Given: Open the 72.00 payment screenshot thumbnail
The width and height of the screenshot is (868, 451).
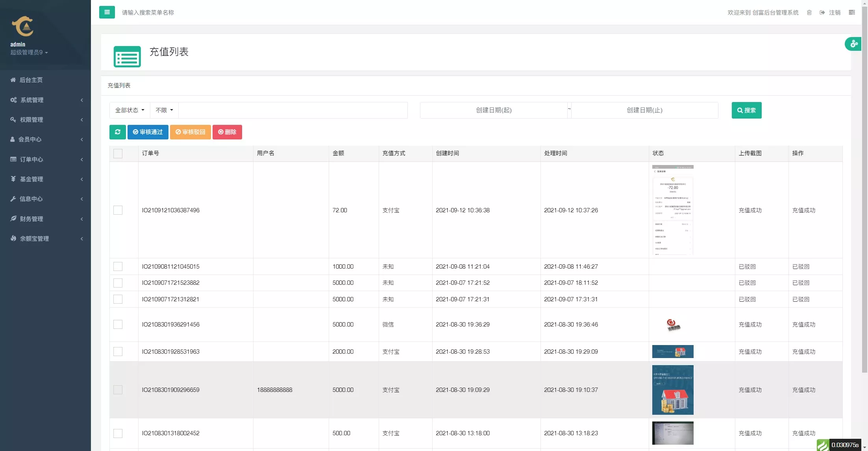Looking at the screenshot, I should (672, 210).
